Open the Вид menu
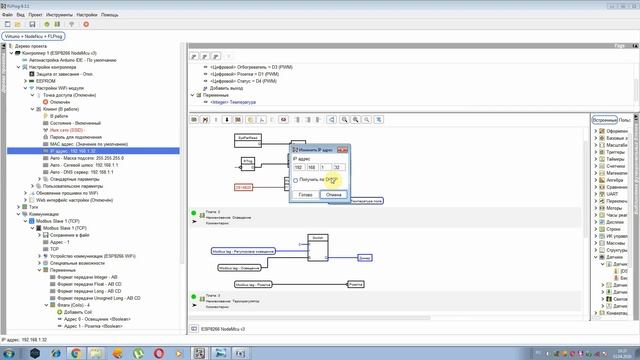Screen dimensions: 640x360 click(20, 15)
